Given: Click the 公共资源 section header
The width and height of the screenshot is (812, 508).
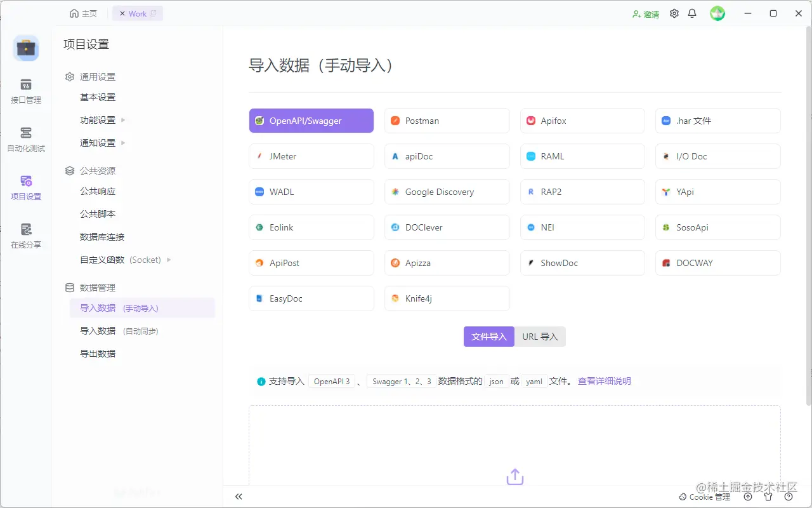Looking at the screenshot, I should coord(91,171).
